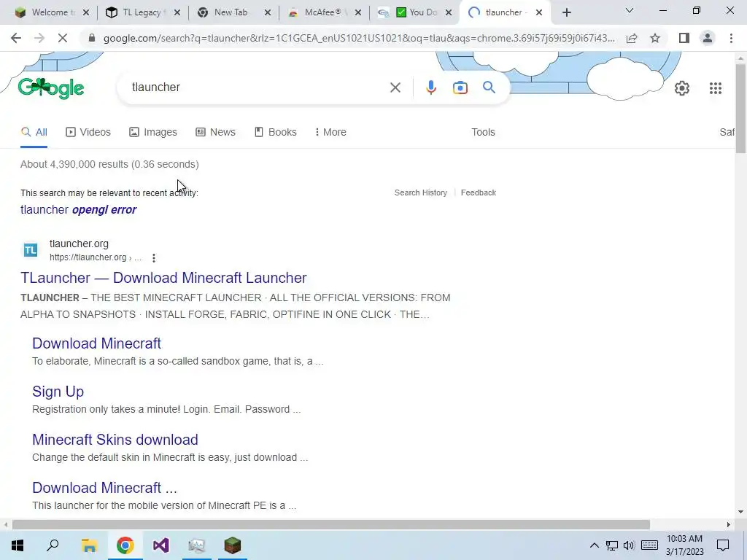Clear the search box text

[395, 87]
